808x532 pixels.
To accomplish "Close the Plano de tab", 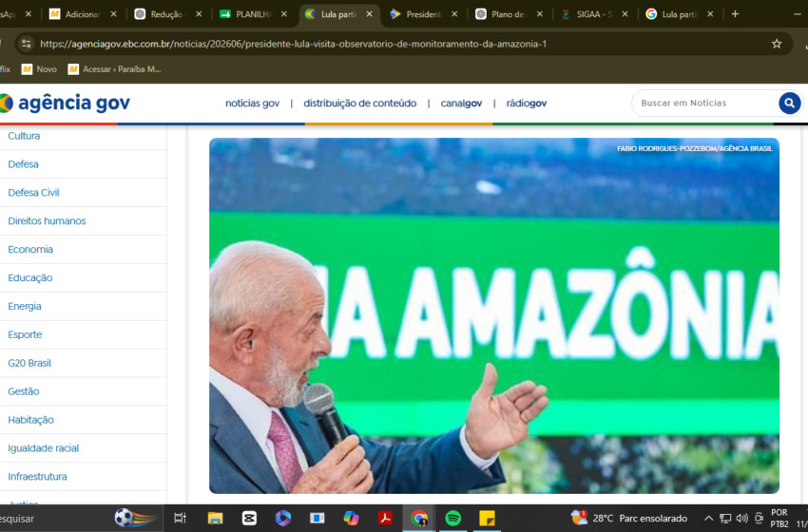I will pyautogui.click(x=540, y=14).
